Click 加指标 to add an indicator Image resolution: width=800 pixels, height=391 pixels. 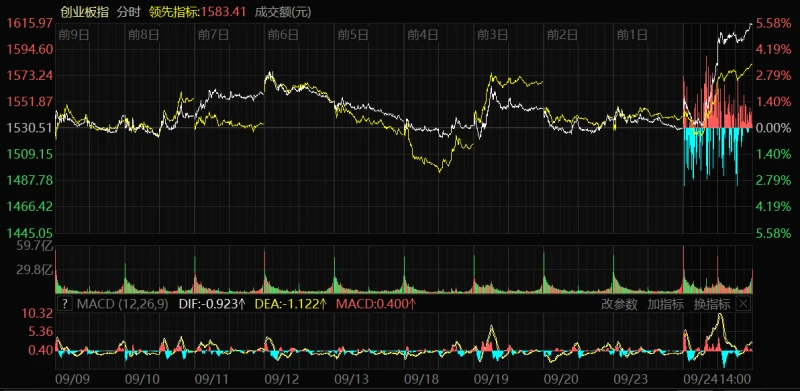665,305
